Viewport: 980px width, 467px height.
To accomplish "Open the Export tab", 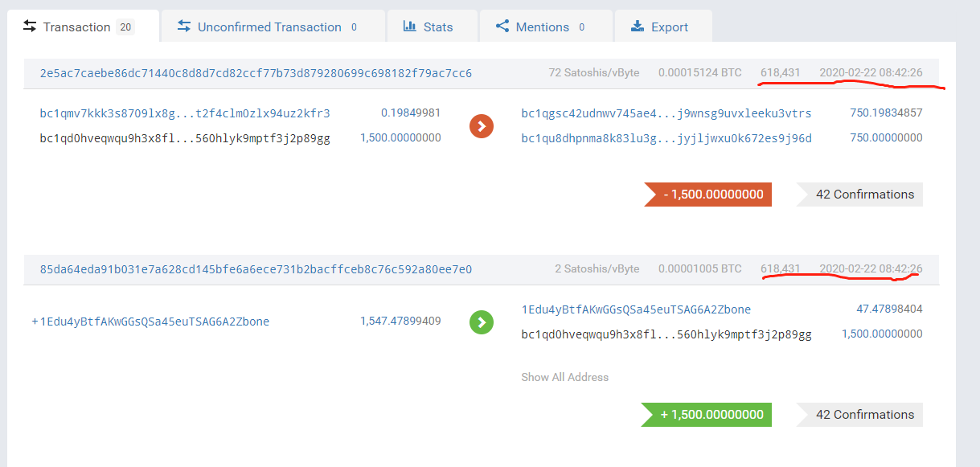I will coord(663,27).
